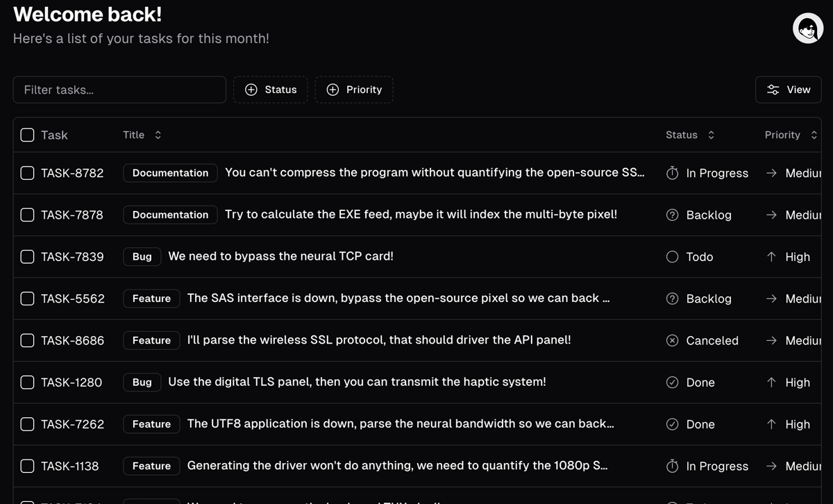
Task: Click the High priority arrow for TASK-7262
Action: 771,424
